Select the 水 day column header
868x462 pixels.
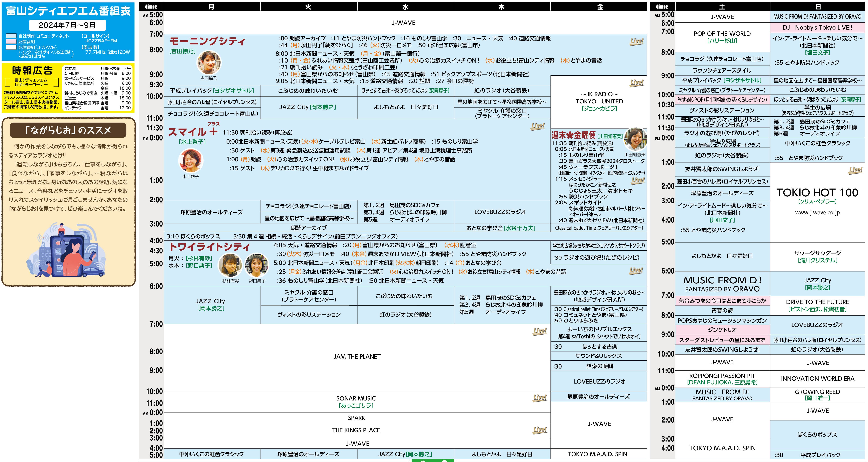[405, 7]
